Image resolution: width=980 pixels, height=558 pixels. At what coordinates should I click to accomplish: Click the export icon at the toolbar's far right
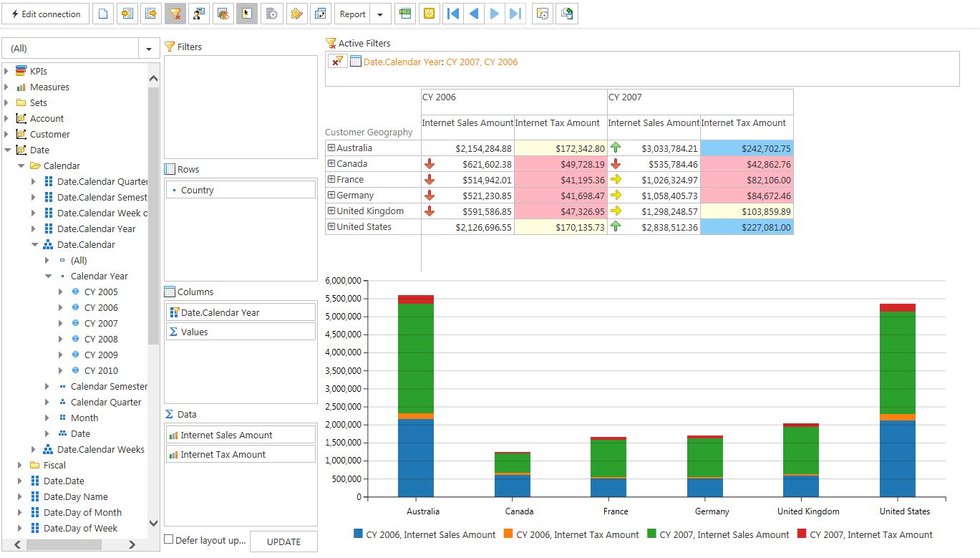tap(566, 13)
